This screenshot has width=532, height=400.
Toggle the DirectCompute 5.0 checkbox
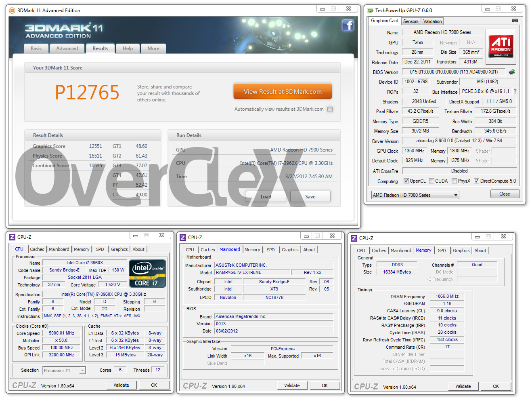pyautogui.click(x=477, y=181)
